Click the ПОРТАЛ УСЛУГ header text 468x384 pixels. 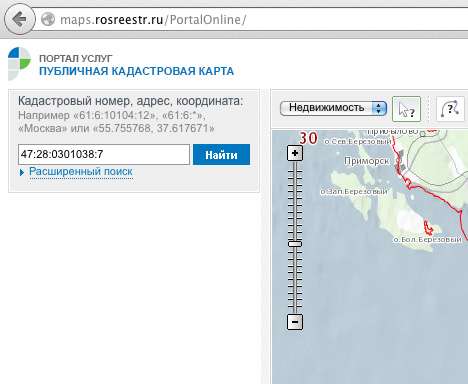pos(76,58)
